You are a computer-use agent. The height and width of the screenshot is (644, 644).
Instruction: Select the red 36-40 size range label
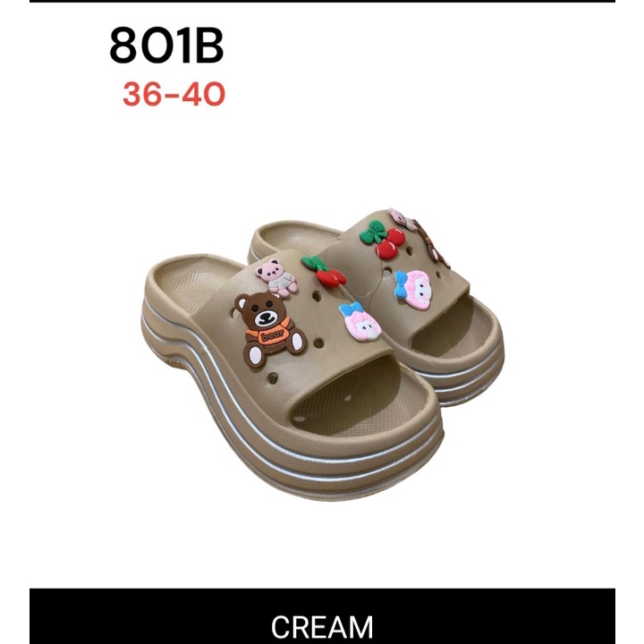[174, 94]
